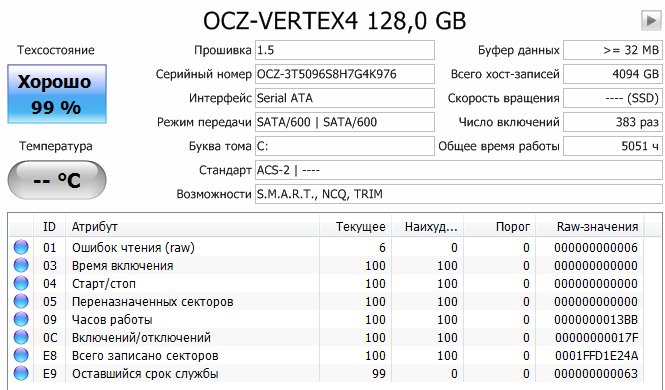Select status orb for attribute 03 row
Image resolution: width=665 pixels, height=390 pixels.
tap(21, 265)
